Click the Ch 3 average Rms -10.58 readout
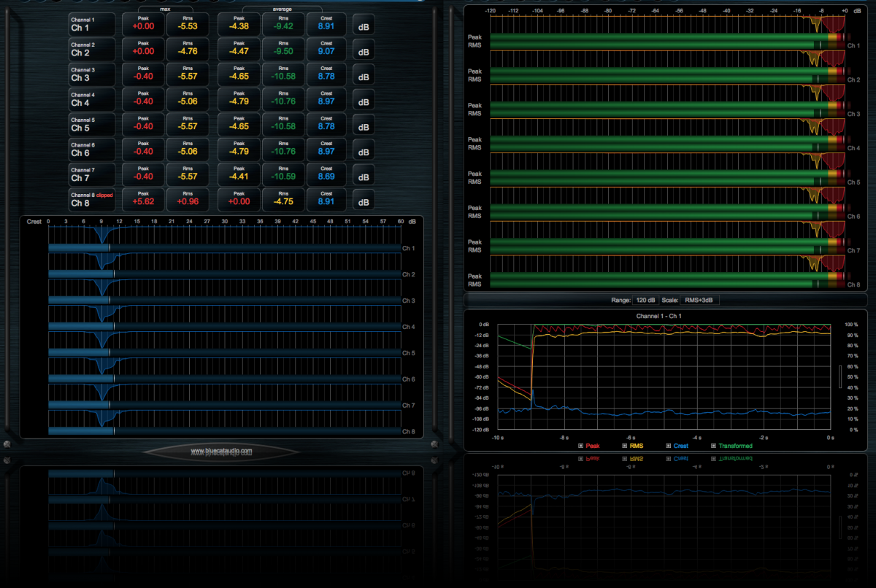 (x=283, y=74)
